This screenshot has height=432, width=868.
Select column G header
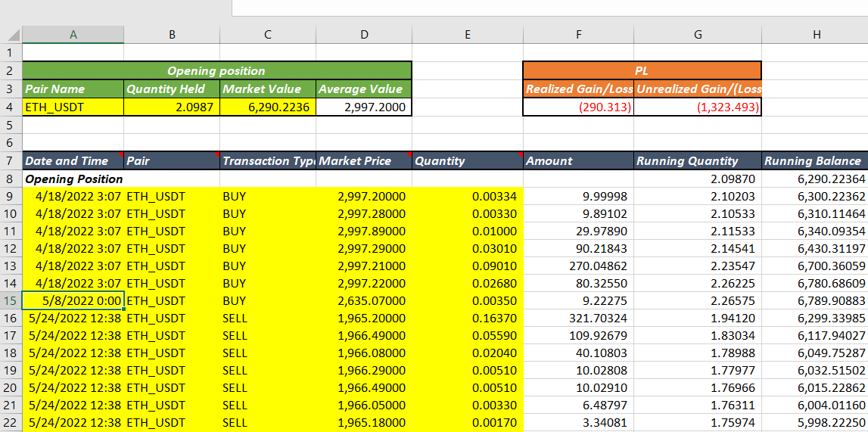698,34
